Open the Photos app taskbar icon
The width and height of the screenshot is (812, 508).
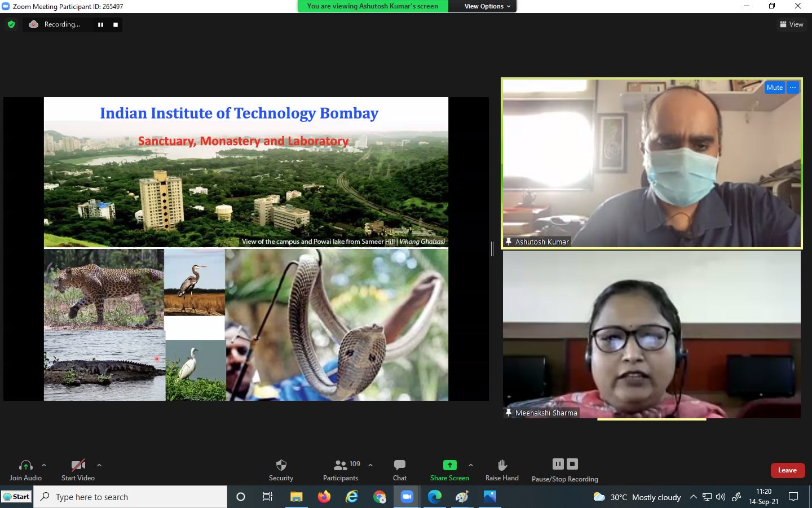click(490, 497)
